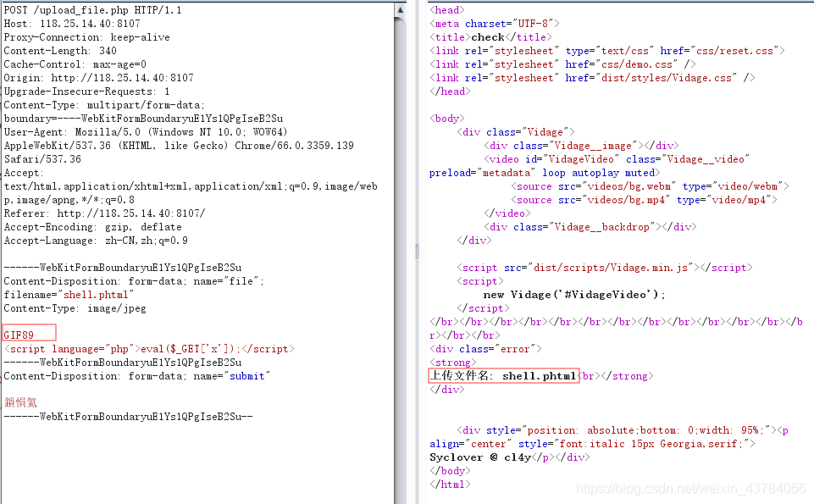Click the '<title>check</title>' line in response
This screenshot has height=504, width=814.
click(x=490, y=37)
